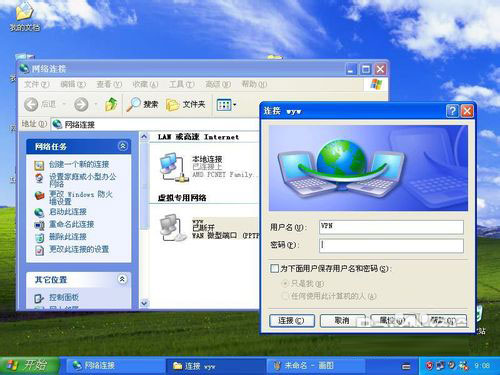The image size is (500, 375).
Task: Click the home network setup icon
Action: [x=39, y=178]
